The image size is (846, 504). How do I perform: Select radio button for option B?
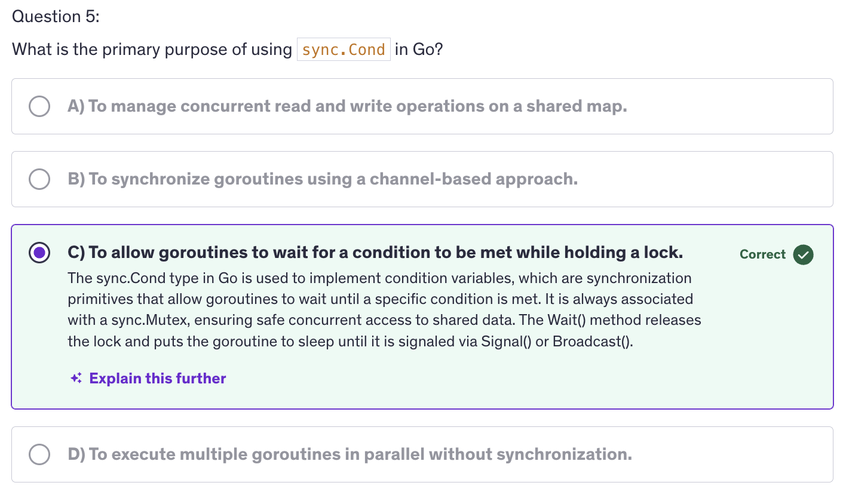click(x=39, y=179)
